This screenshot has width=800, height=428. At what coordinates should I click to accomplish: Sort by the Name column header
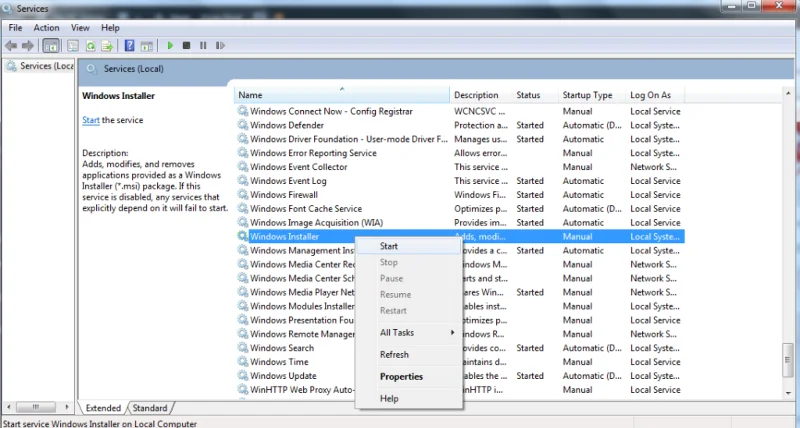pyautogui.click(x=342, y=95)
